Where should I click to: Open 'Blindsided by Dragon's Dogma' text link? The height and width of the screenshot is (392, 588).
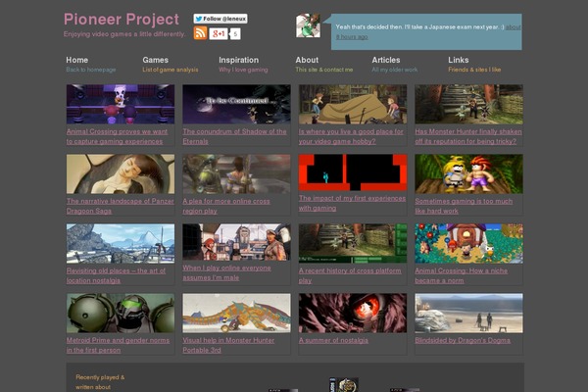(x=463, y=340)
